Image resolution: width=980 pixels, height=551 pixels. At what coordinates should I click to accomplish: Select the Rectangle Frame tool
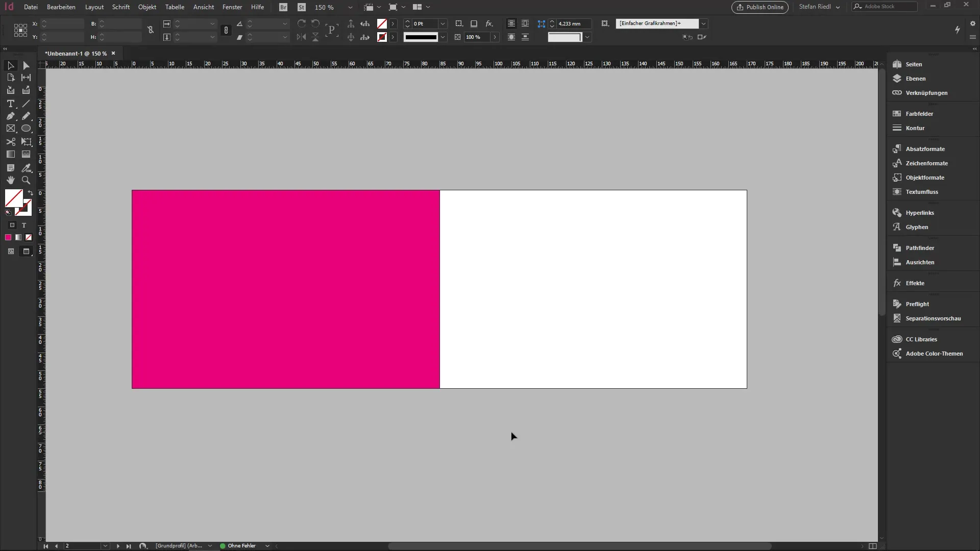click(x=10, y=129)
